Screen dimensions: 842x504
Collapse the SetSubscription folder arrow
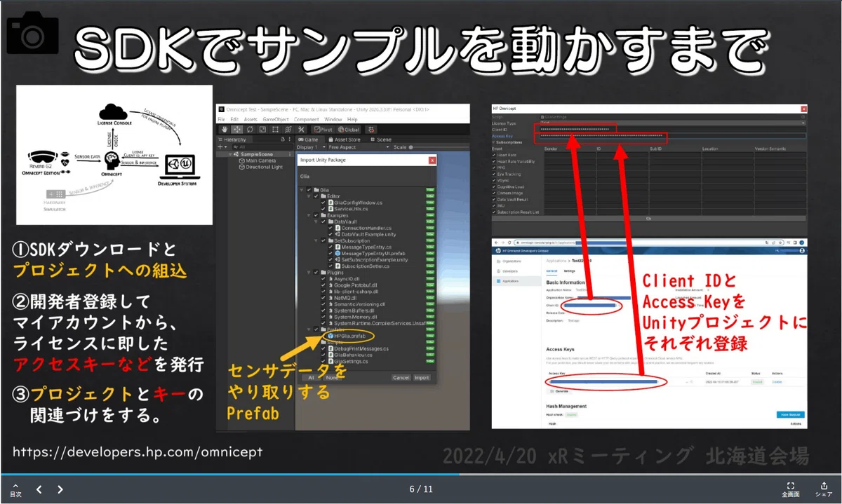point(316,240)
